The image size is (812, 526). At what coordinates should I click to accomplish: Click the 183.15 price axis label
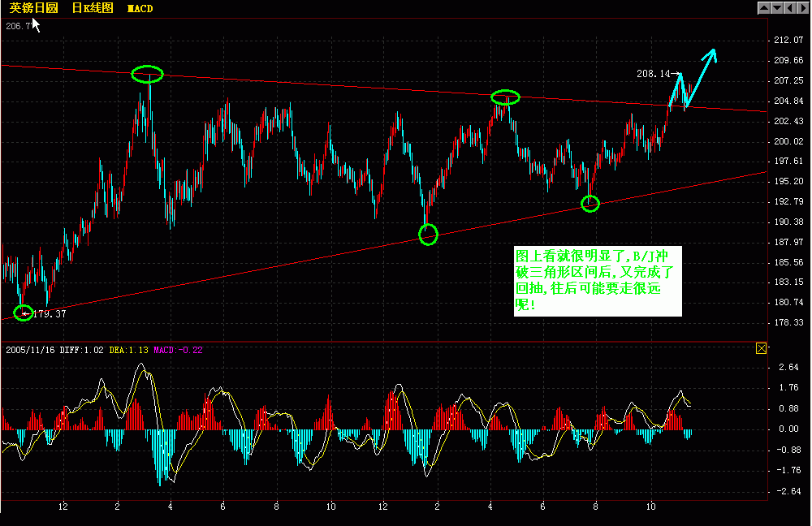[788, 282]
